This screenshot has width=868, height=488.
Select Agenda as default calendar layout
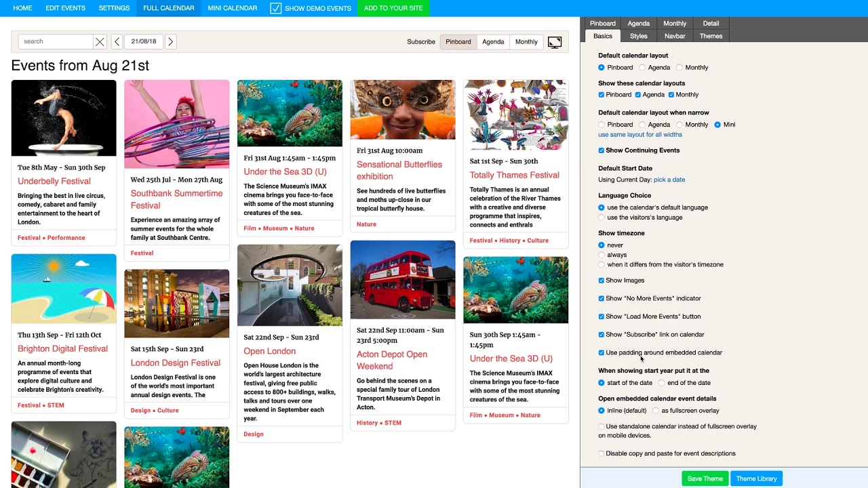tap(642, 68)
